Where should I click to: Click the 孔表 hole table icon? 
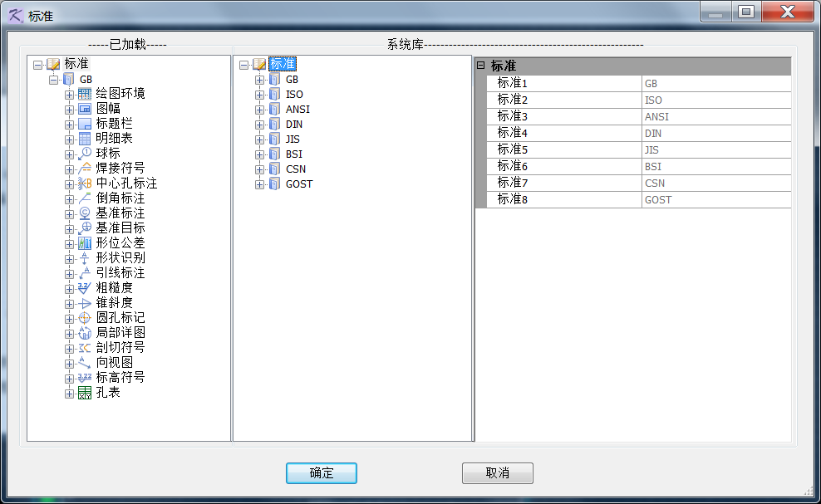click(x=84, y=393)
